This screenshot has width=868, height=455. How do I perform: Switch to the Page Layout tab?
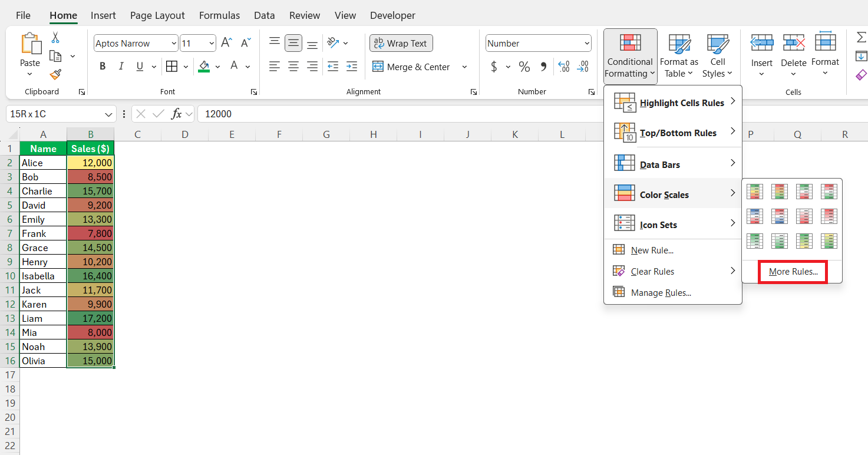coord(157,15)
